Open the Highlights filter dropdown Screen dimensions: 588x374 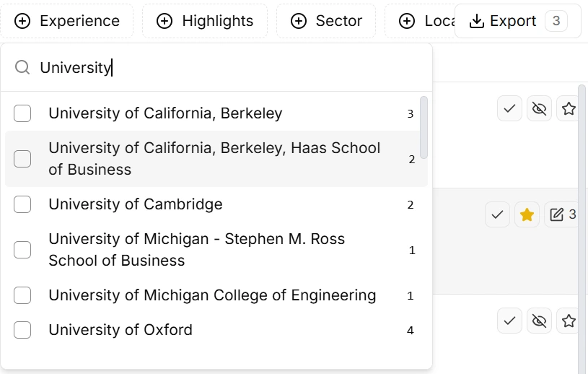(205, 21)
